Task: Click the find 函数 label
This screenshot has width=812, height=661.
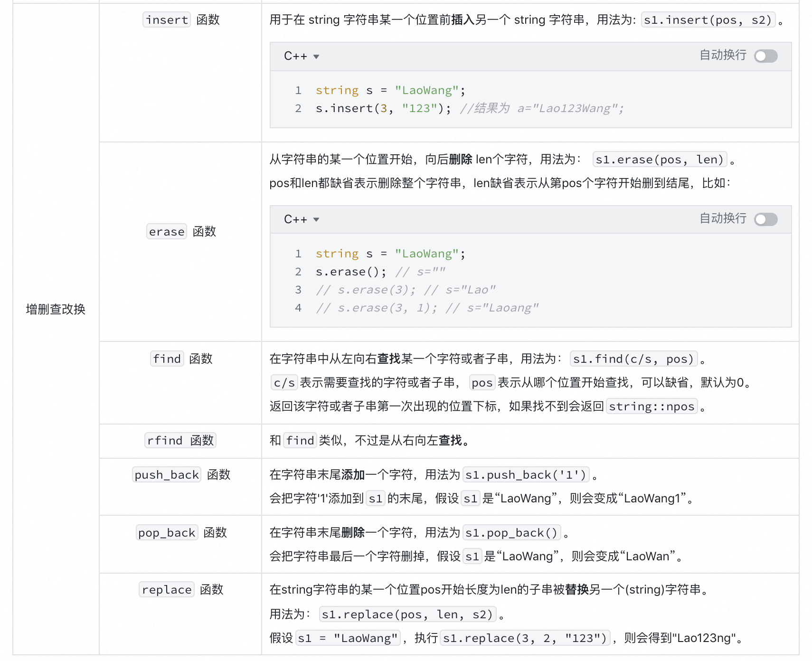Action: tap(181, 359)
